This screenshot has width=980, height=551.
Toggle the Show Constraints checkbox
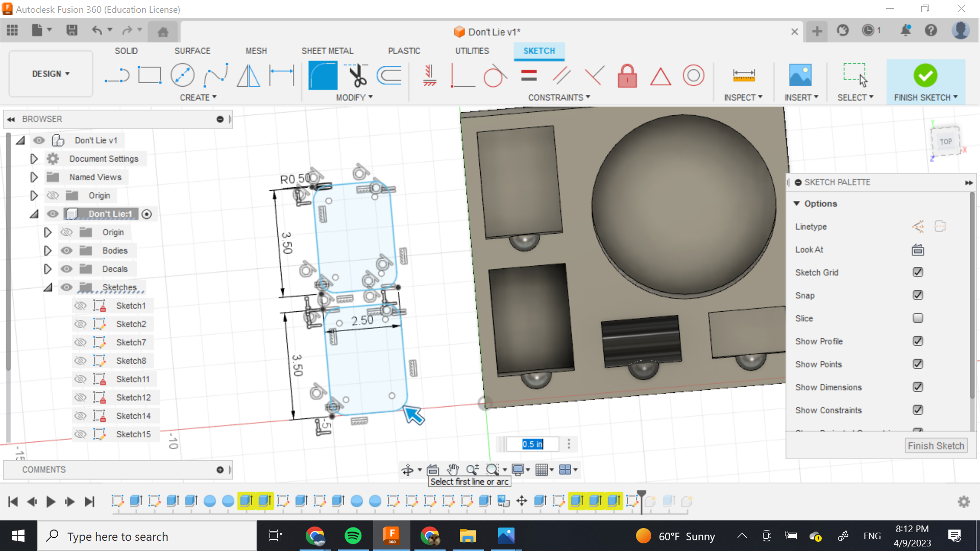pyautogui.click(x=918, y=410)
